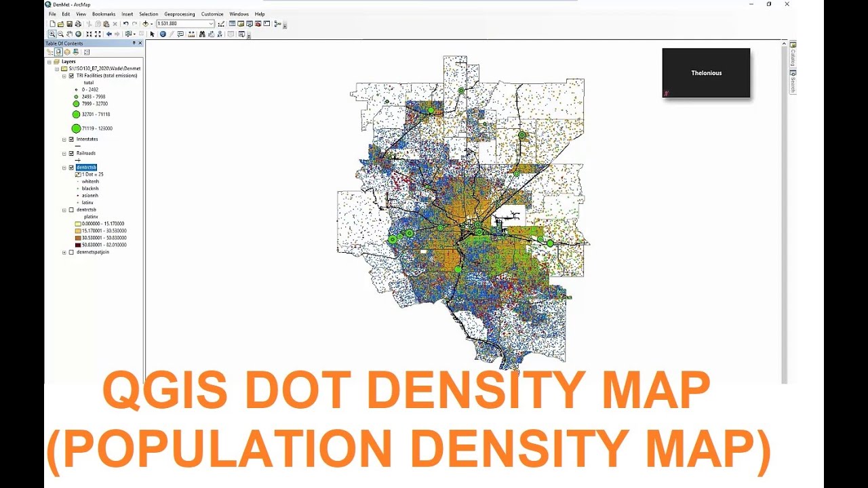Open the Geoprocessing menu
This screenshot has height=488, width=868.
click(x=180, y=14)
